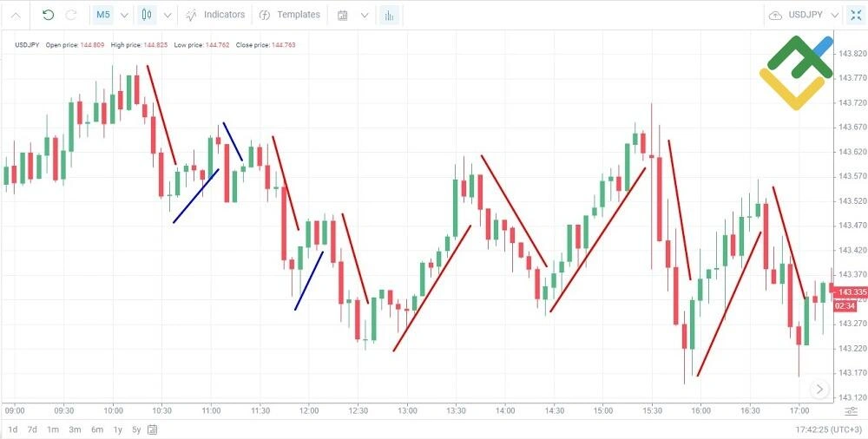Select the M5 timeframe button
The image size is (868, 439).
103,15
